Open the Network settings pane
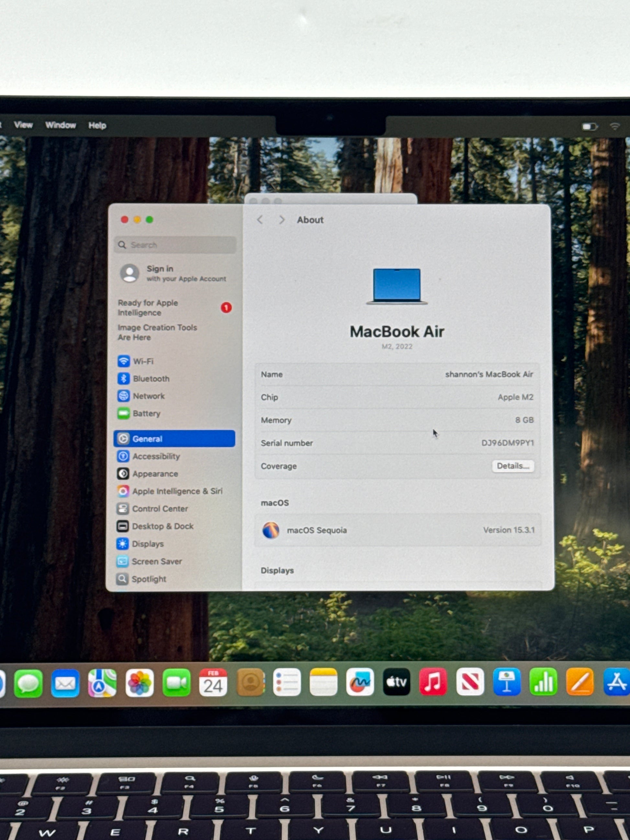 [148, 396]
